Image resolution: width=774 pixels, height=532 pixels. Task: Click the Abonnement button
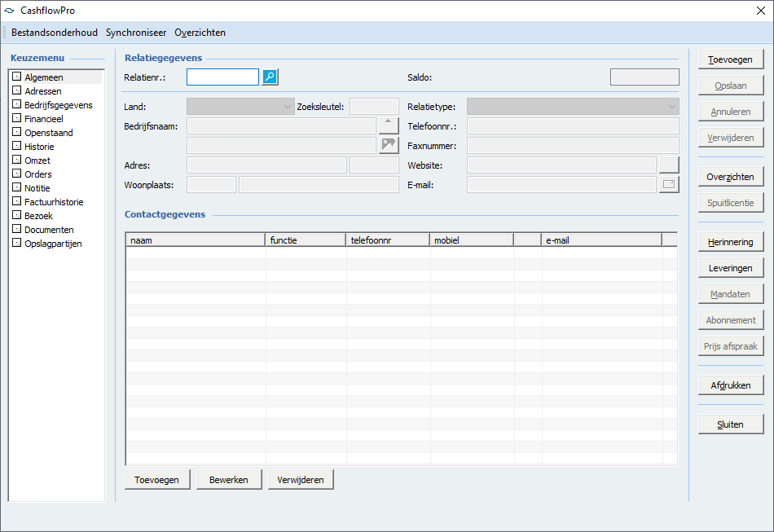point(731,320)
